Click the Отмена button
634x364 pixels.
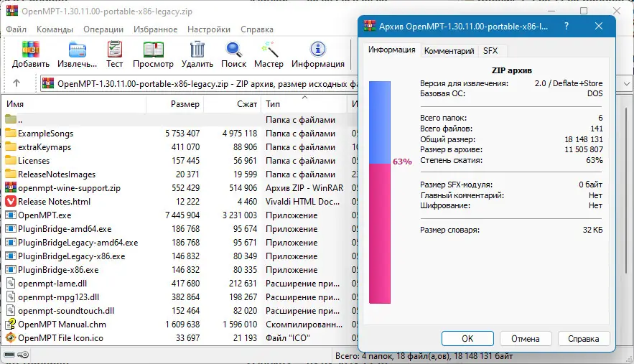(526, 339)
